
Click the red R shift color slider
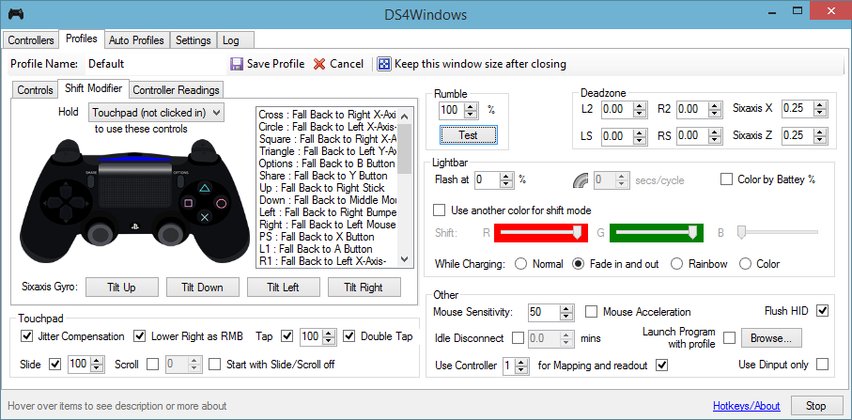click(541, 233)
